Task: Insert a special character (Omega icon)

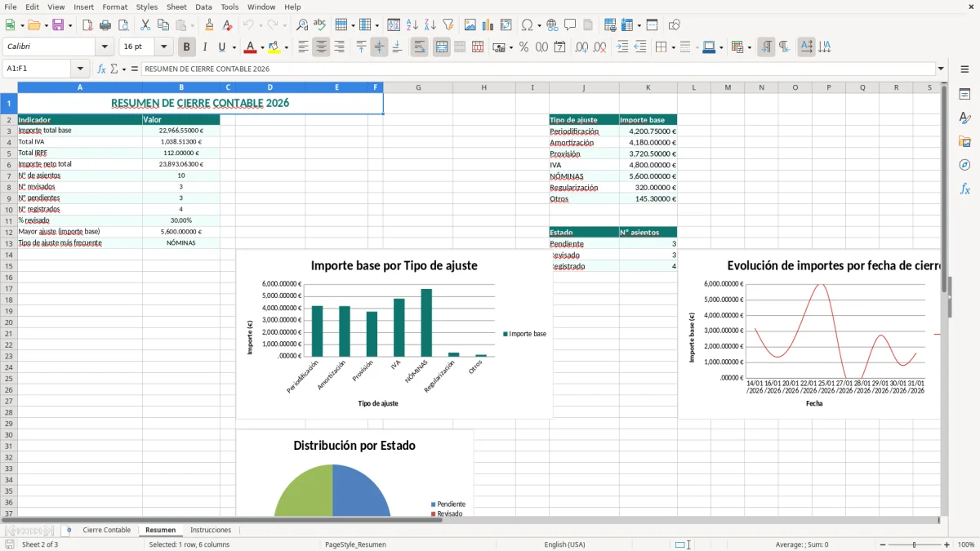Action: (527, 25)
